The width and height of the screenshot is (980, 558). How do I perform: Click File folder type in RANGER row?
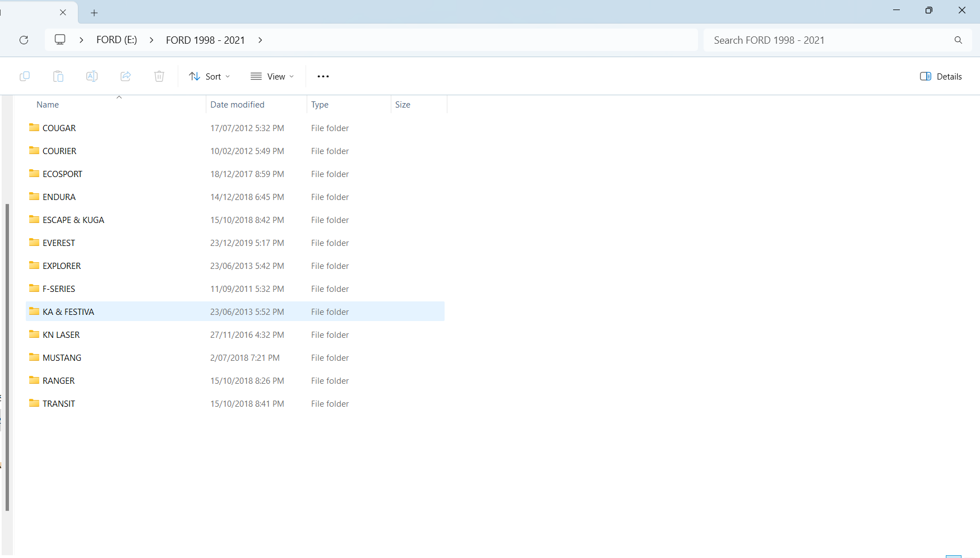click(x=330, y=380)
